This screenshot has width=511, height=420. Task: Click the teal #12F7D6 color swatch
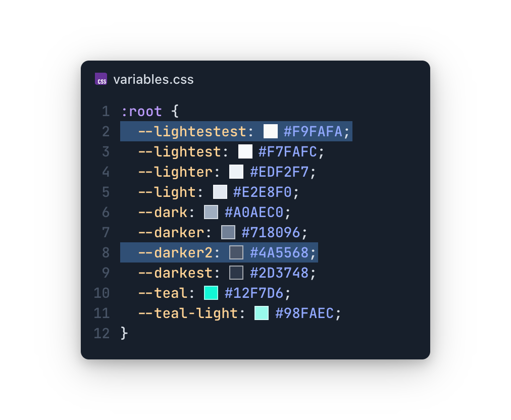pos(211,293)
